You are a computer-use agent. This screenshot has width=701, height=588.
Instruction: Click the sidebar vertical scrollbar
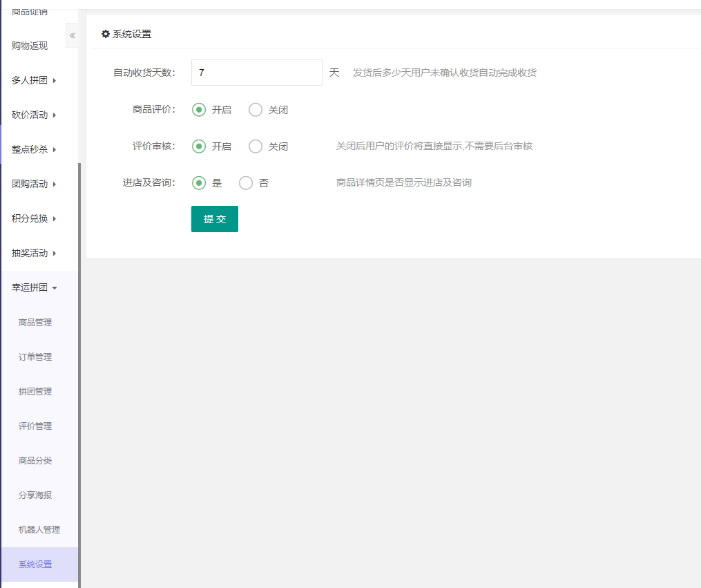[x=79, y=373]
